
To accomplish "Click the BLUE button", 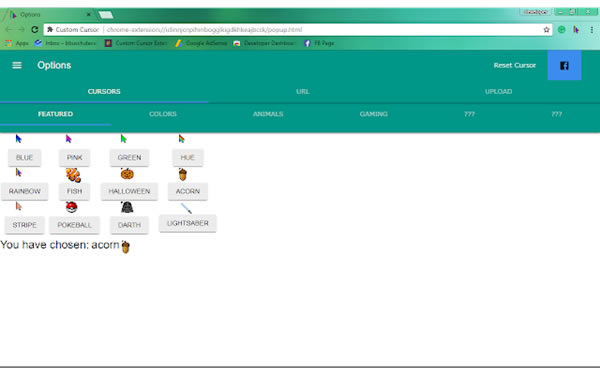I will (x=24, y=158).
